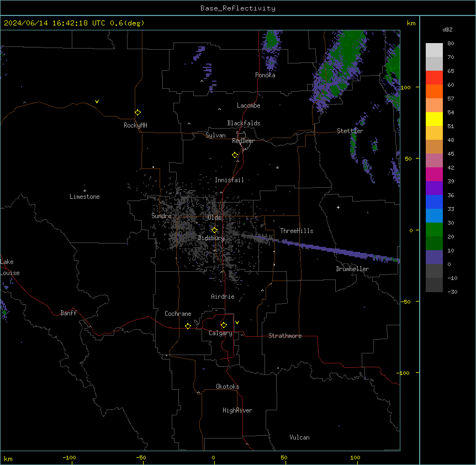The image size is (476, 465).
Task: Click the km unit label on the horizontal axis
Action: pyautogui.click(x=8, y=458)
